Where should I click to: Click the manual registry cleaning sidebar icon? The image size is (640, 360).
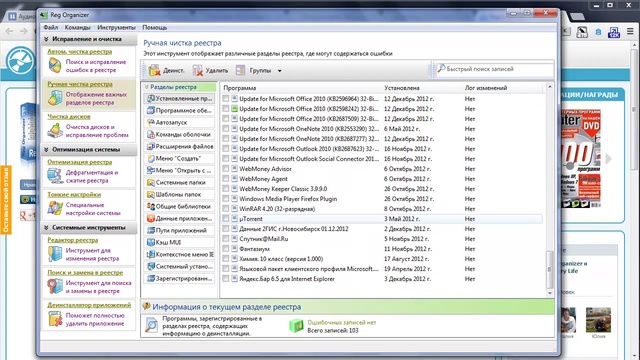(x=55, y=98)
